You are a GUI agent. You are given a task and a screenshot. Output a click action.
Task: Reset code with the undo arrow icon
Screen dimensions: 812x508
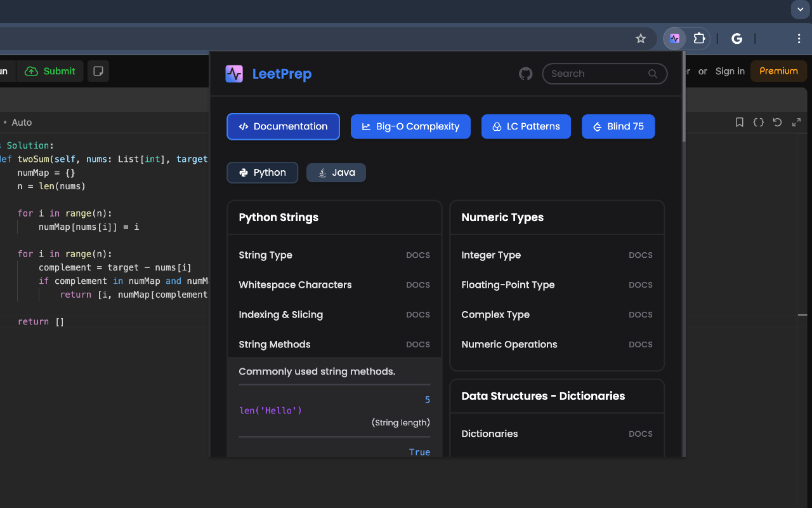click(x=777, y=123)
